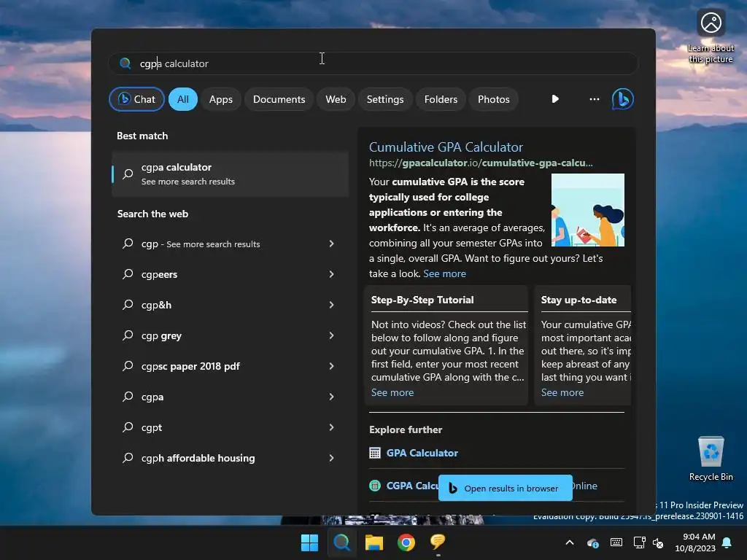Switch to the Chat tab
This screenshot has width=747, height=560.
click(136, 99)
